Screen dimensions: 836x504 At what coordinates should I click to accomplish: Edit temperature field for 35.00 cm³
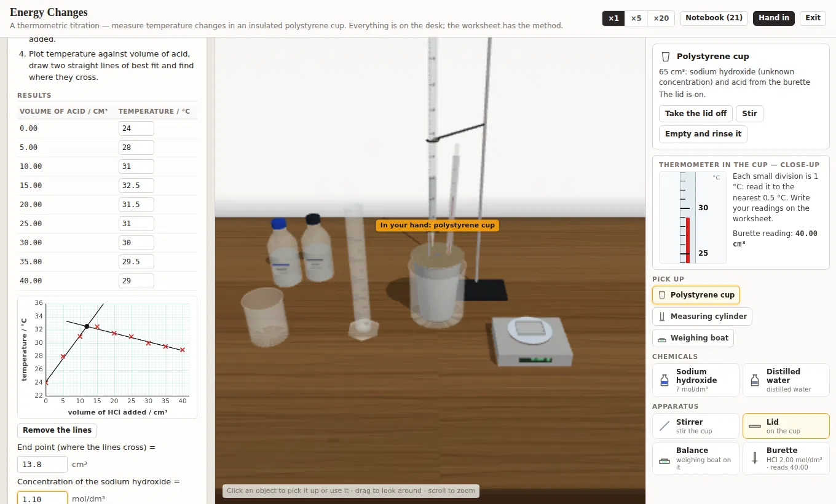136,262
